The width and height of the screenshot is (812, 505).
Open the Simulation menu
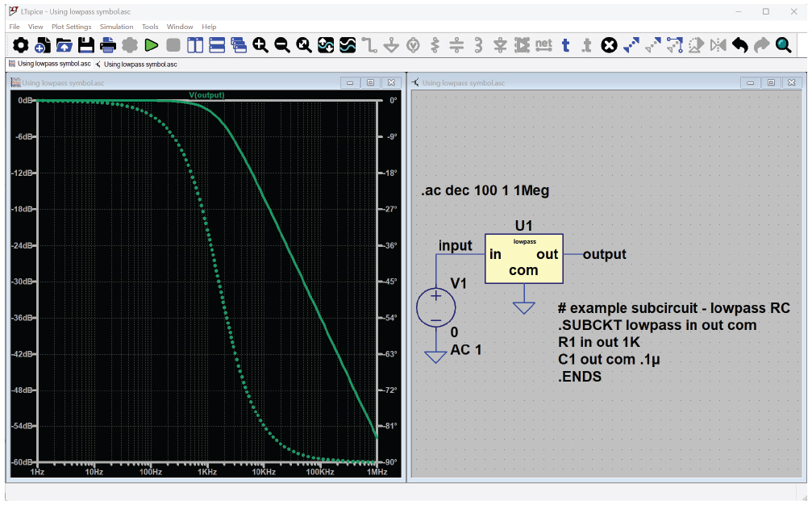(116, 27)
